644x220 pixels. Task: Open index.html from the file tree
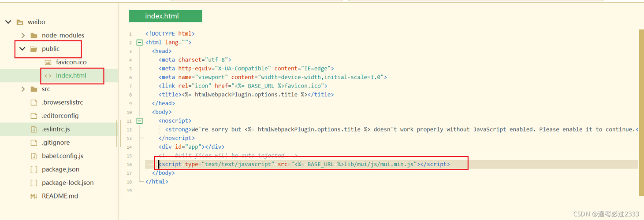pos(71,76)
